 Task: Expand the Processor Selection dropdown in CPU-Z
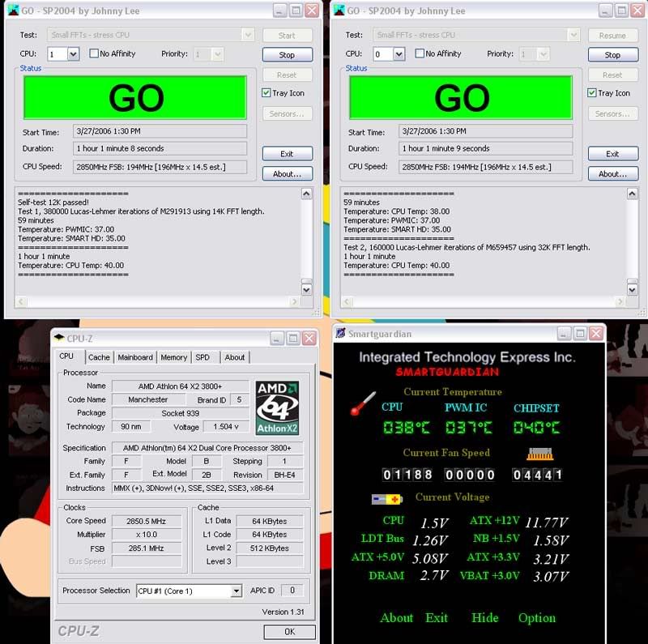point(237,591)
